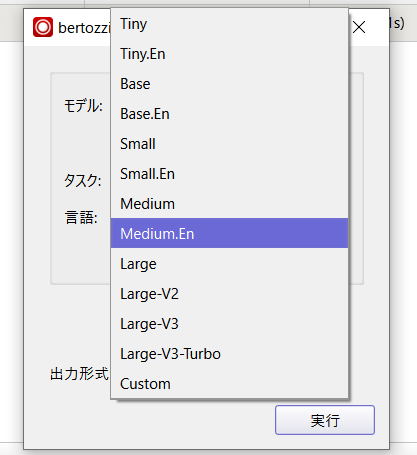Click the red app icon in title bar
Screen dimensions: 417x455
click(43, 27)
